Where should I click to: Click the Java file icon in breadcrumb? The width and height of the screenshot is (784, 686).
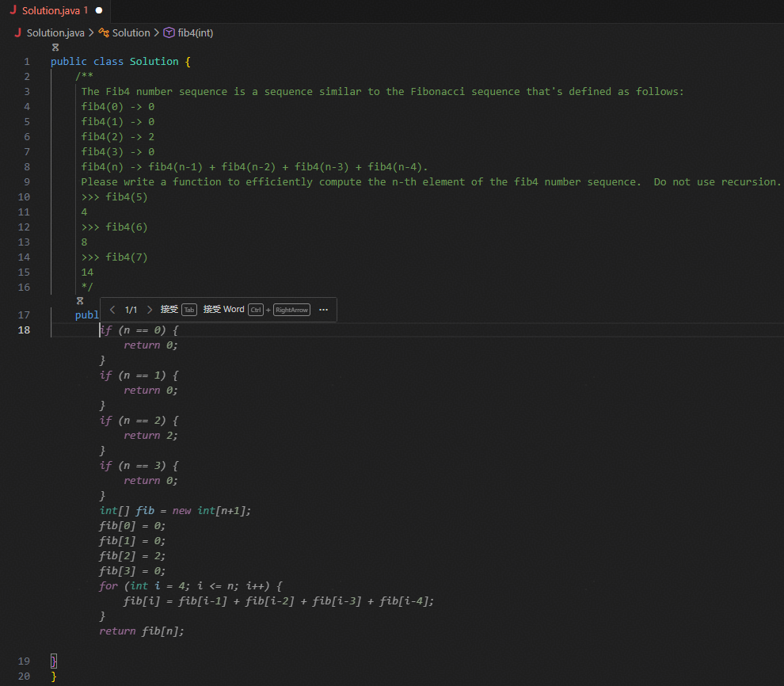coord(18,32)
